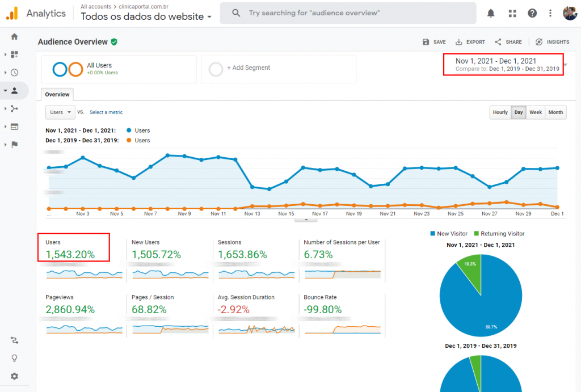
Task: Open Realtime reports via the clock icon
Action: 15,72
